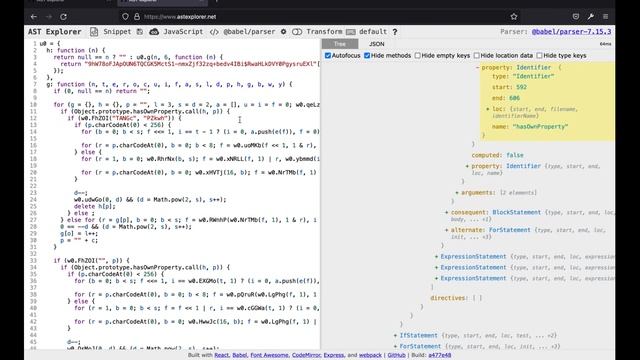Switch to the JSON tab
The height and width of the screenshot is (360, 640).
[x=377, y=44]
